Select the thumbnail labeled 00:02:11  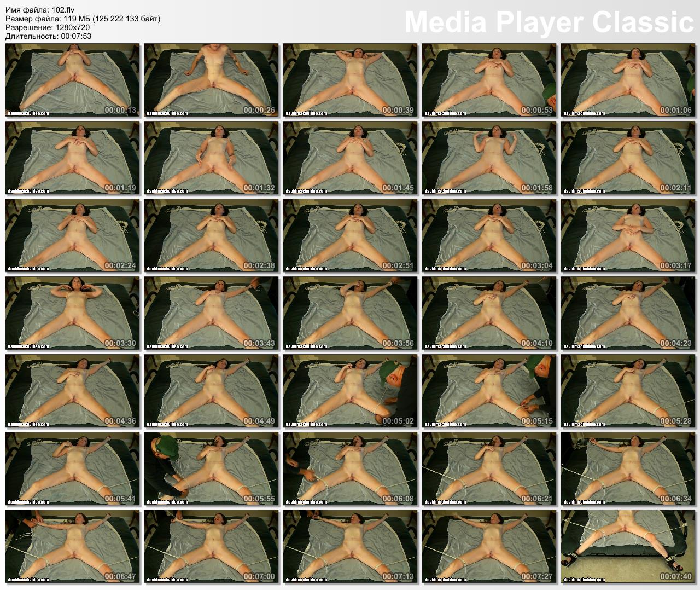tap(628, 158)
